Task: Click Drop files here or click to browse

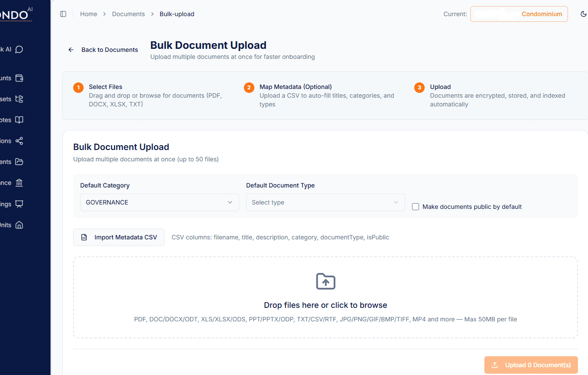Action: pyautogui.click(x=325, y=305)
